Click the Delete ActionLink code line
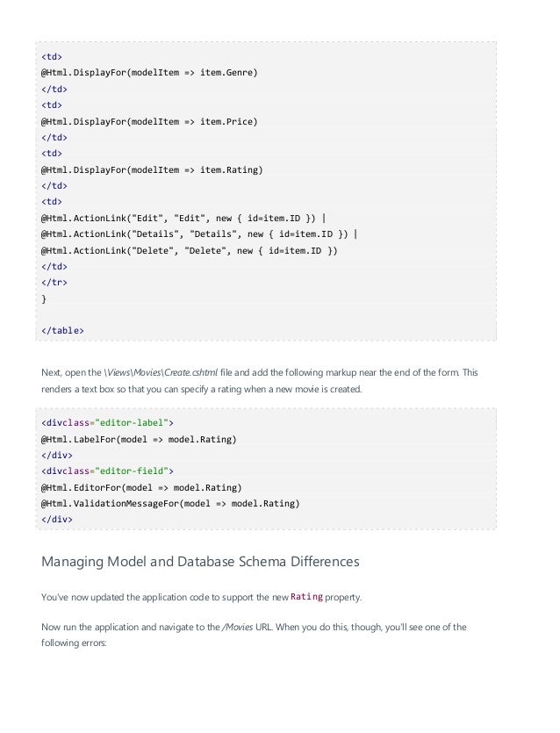 click(x=189, y=250)
